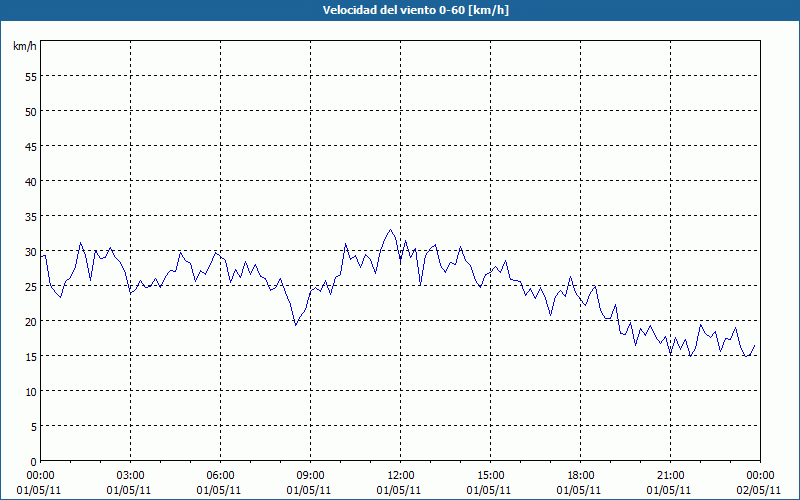Click the chart title "Velocidad del viento 0-60 [km/h]"
800x500 pixels.
point(415,10)
